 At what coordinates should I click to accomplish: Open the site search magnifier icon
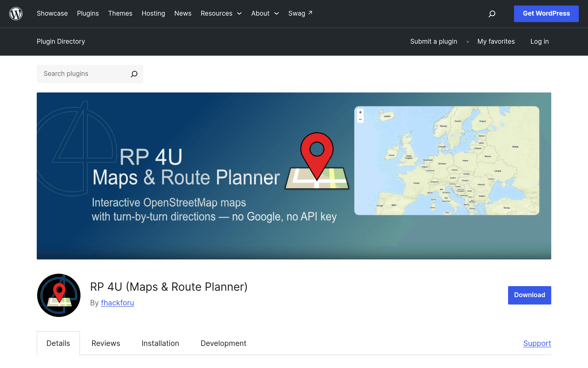492,14
